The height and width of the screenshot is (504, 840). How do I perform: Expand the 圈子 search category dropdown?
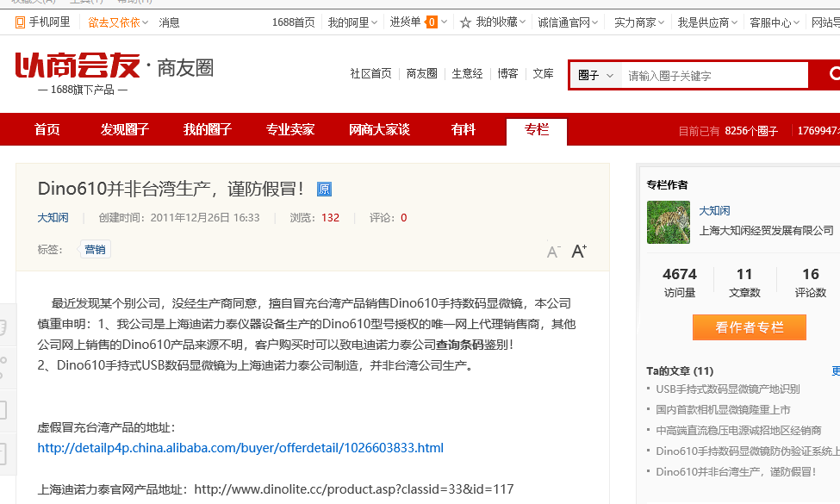click(596, 76)
